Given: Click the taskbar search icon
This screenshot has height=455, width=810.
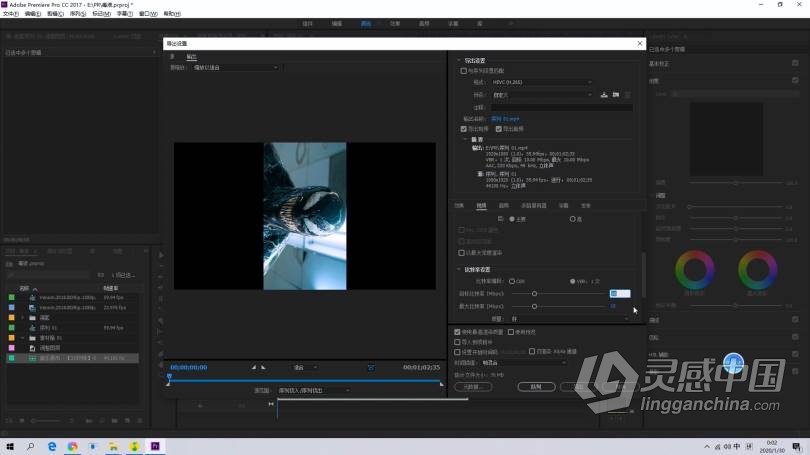Looking at the screenshot, I should click(30, 446).
